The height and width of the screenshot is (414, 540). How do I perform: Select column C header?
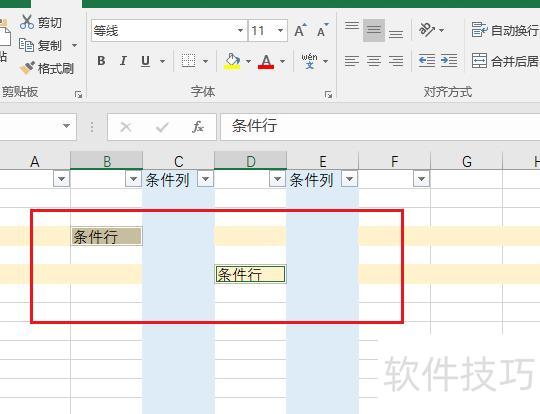click(x=178, y=161)
